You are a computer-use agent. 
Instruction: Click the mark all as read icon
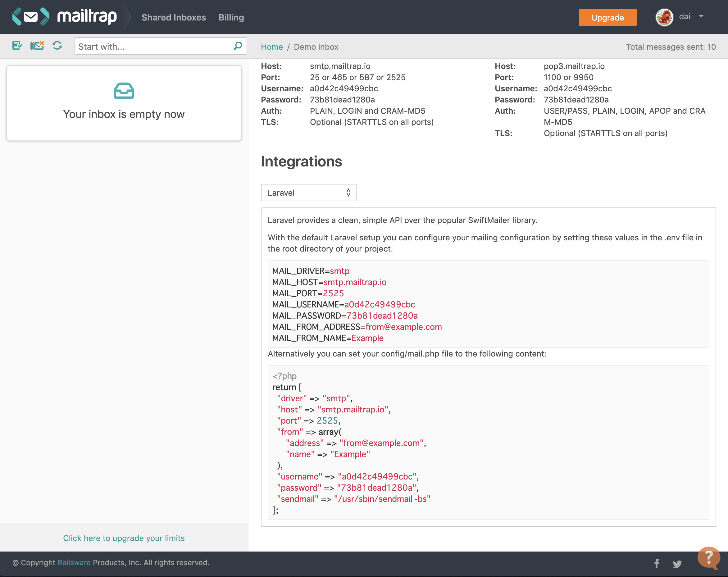coord(16,46)
